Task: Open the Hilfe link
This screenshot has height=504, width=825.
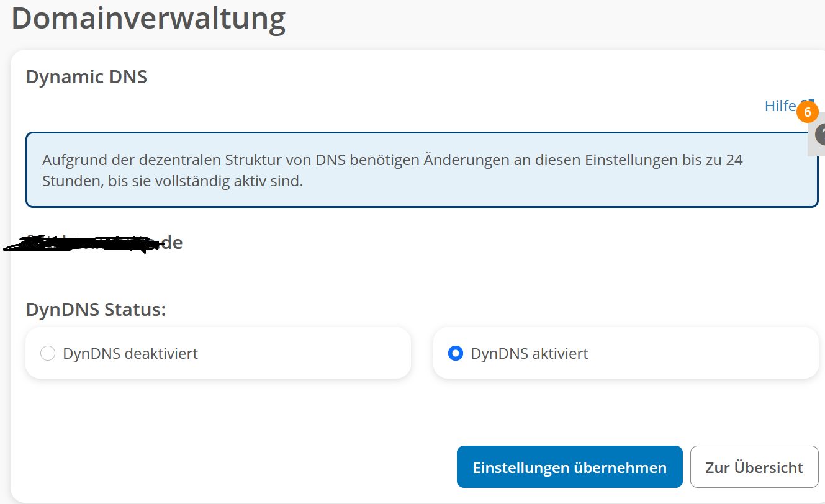Action: pos(780,106)
